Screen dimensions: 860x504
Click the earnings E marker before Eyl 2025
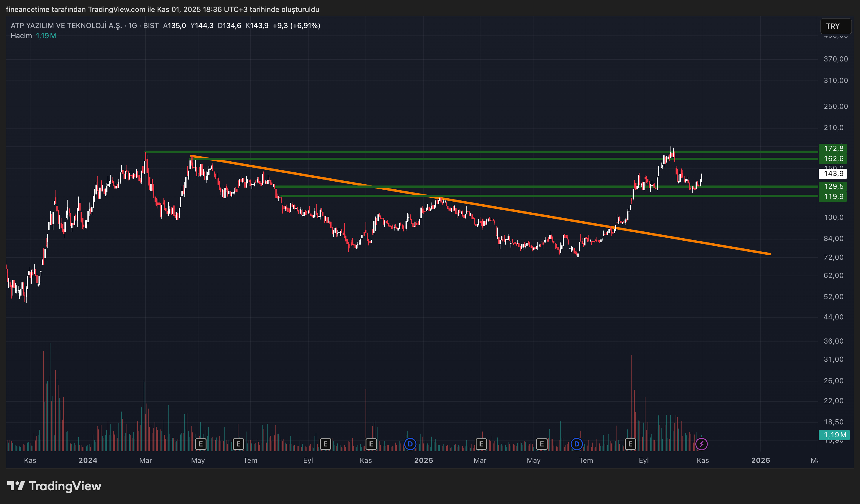(x=630, y=444)
